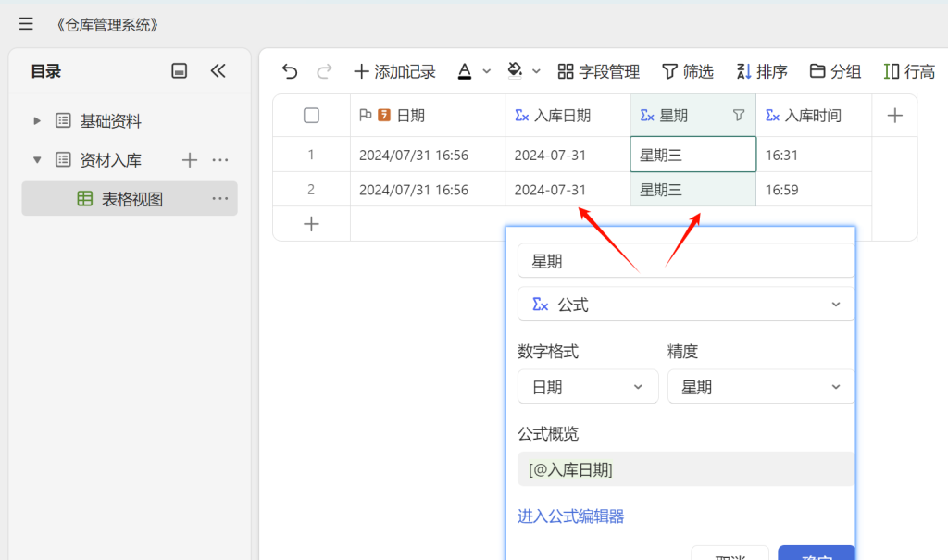Click the 16:31 入库时间 cell
948x560 pixels.
(x=814, y=155)
